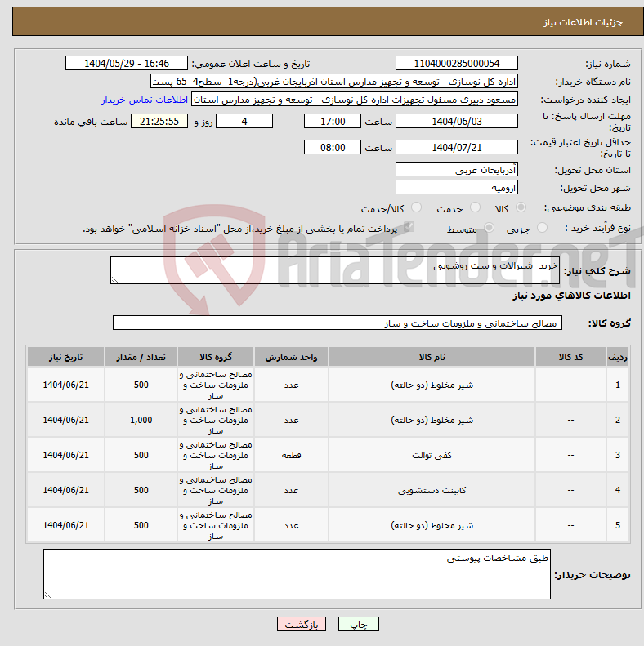Click the deadline time field 17:00

333,122
